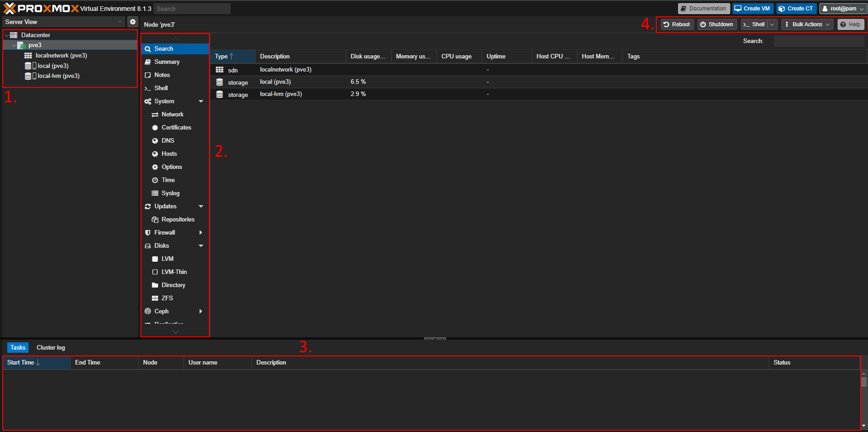Click the 2.9 % disk usage cell
The width and height of the screenshot is (868, 432).
pos(369,94)
